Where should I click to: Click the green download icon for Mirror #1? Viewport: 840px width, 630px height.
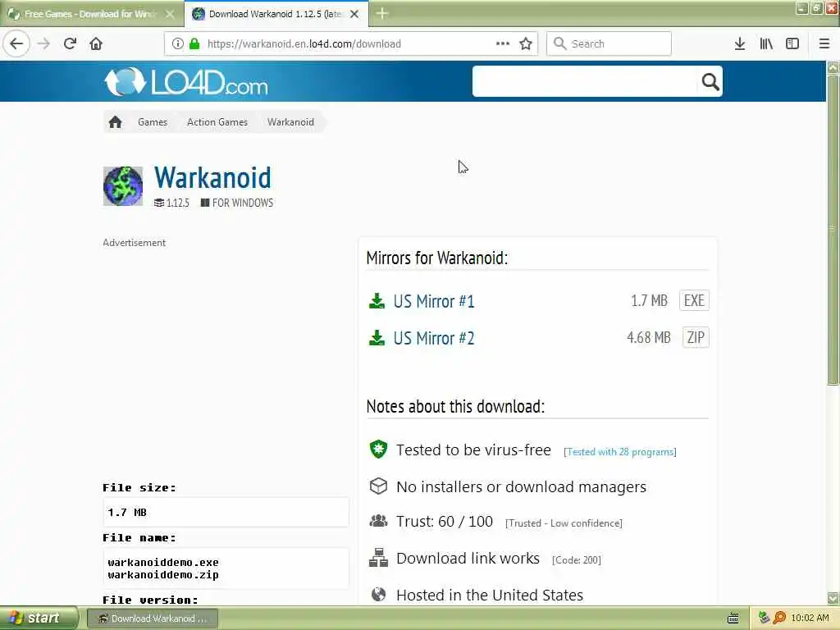377,301
